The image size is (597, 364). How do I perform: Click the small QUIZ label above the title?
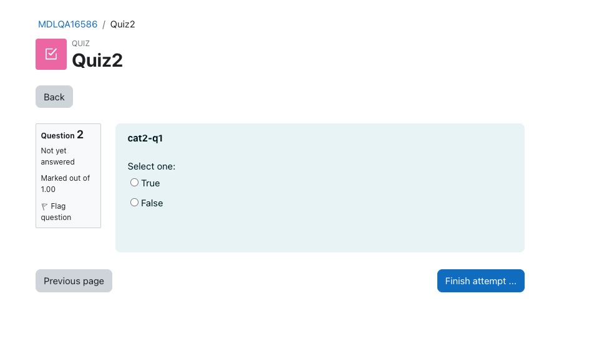80,44
